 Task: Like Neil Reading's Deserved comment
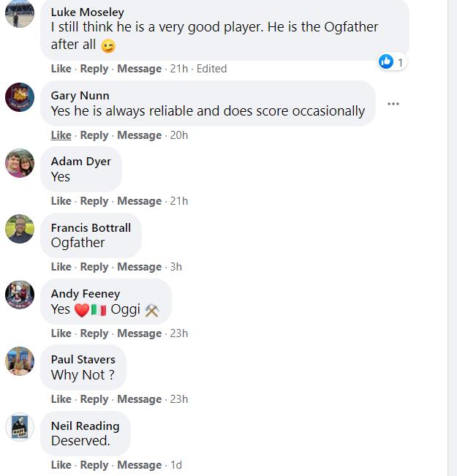pos(61,465)
